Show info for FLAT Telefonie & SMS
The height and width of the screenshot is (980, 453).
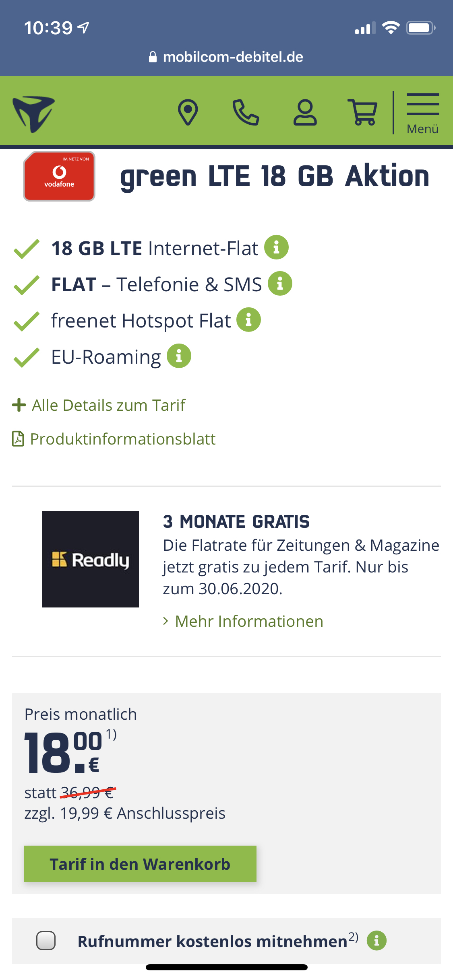280,283
